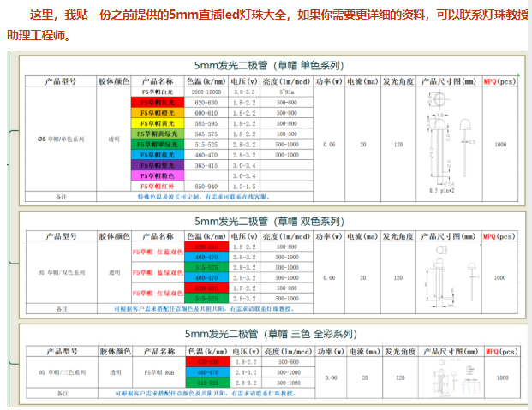This screenshot has height=410, width=532.
Task: Click the 胶体颜色 header in 单色系列 table
Action: click(x=114, y=81)
